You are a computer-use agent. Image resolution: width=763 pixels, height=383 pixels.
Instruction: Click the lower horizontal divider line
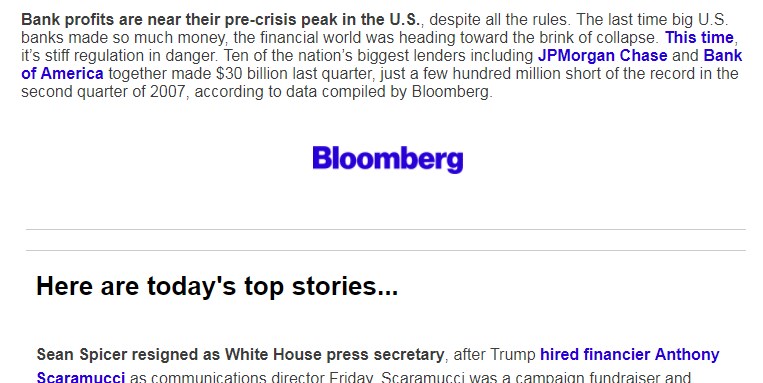[385, 251]
